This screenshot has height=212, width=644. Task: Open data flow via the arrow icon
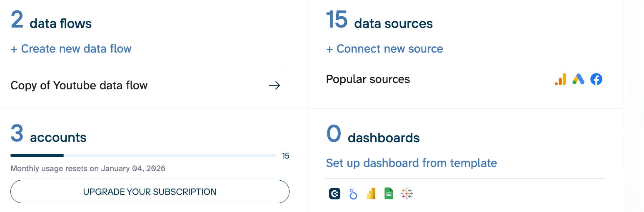(274, 86)
